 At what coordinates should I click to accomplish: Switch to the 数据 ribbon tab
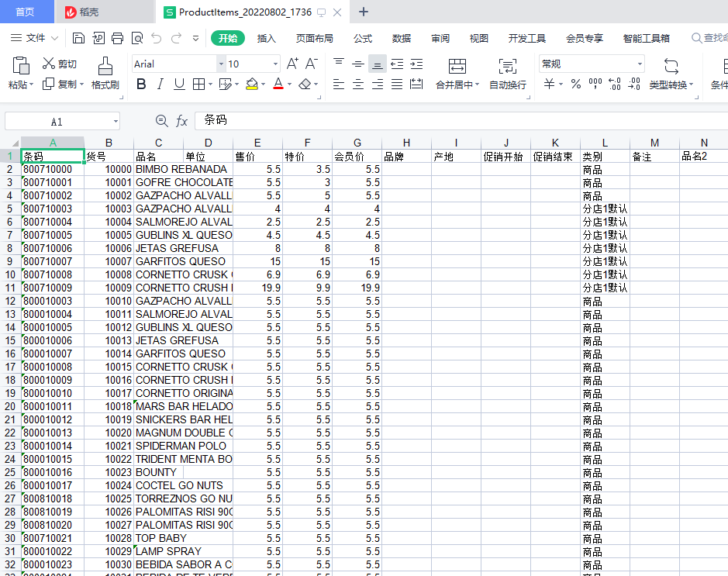(x=401, y=38)
